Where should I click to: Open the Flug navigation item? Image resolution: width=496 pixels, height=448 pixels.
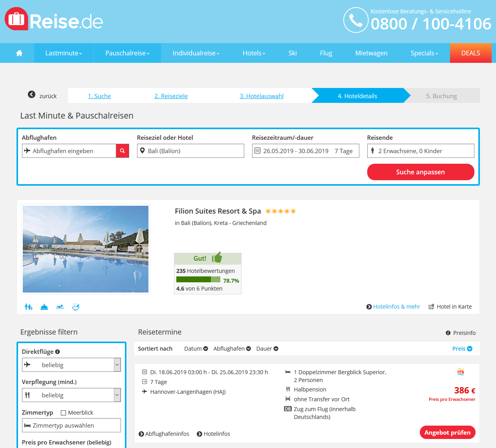click(x=326, y=53)
